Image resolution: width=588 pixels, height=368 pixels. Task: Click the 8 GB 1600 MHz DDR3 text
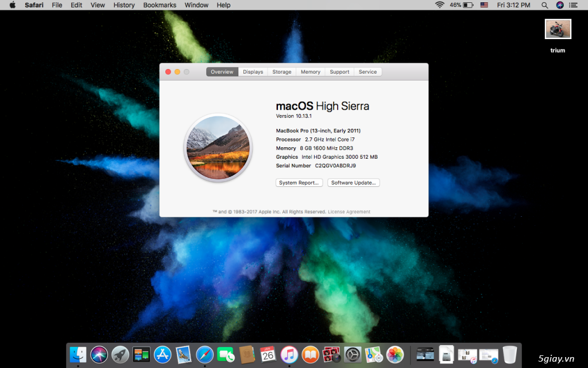(326, 148)
